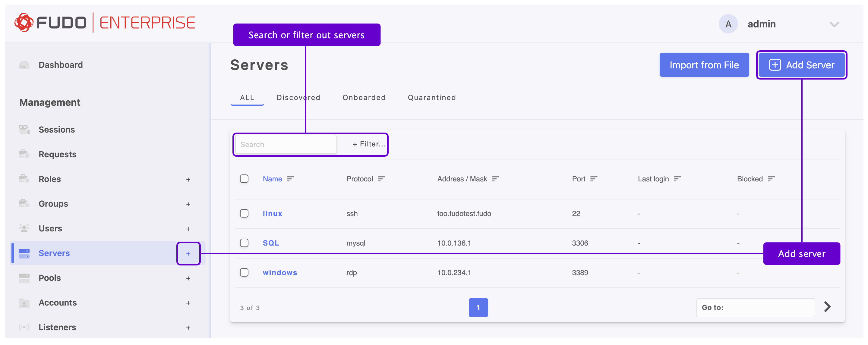Tick the SQL server row checkbox

[x=244, y=243]
